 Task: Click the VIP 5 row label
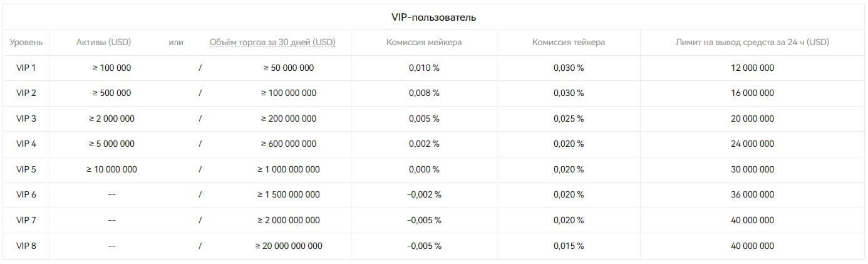point(26,169)
